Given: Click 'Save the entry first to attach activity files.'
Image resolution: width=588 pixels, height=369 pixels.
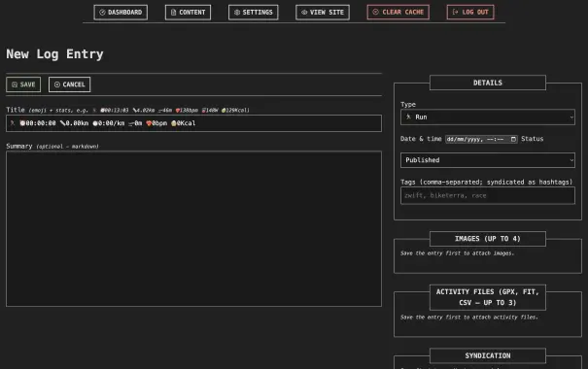Looking at the screenshot, I should click(469, 318).
